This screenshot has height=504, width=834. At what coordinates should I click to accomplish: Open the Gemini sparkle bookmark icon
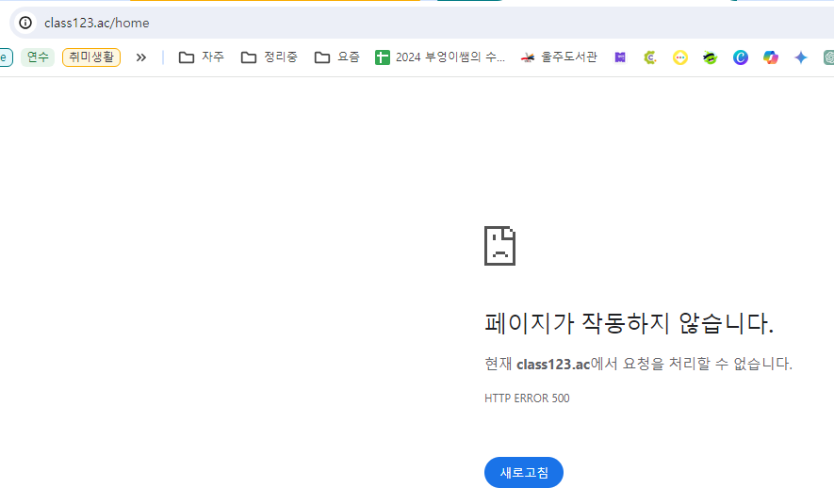coord(801,57)
